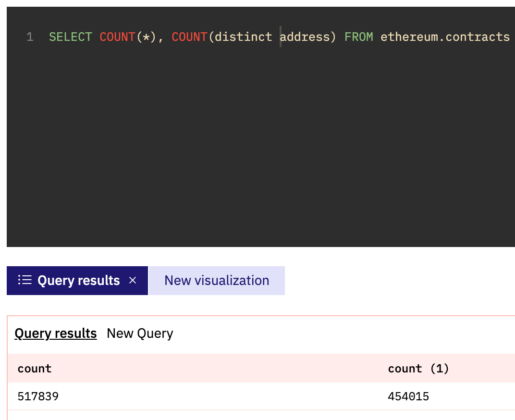Place cursor on SELECT keyword in editor

click(x=71, y=37)
